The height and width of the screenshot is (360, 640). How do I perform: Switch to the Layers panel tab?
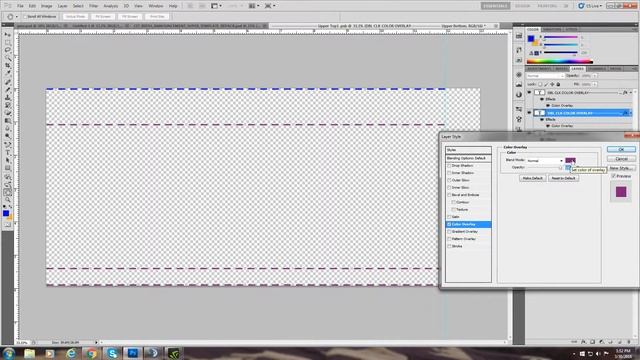[x=578, y=69]
